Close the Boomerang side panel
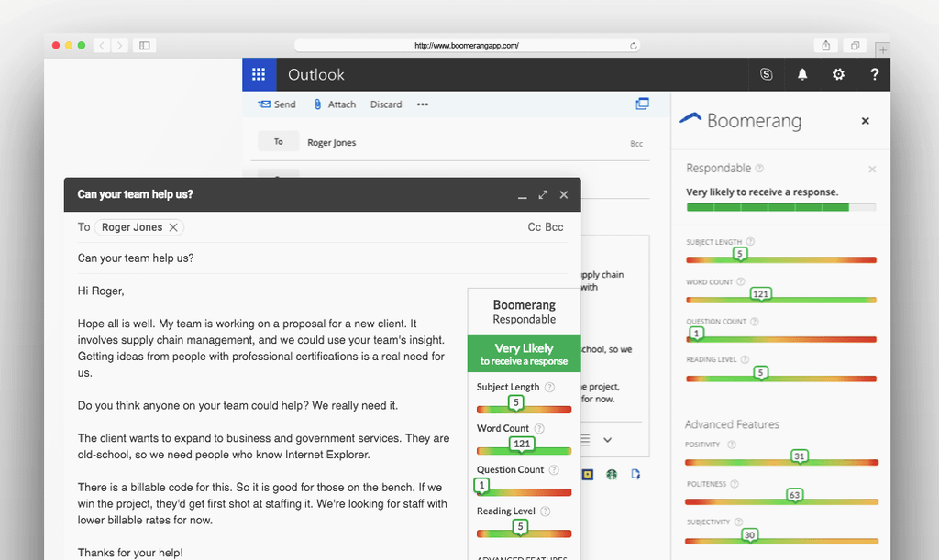 pyautogui.click(x=865, y=121)
